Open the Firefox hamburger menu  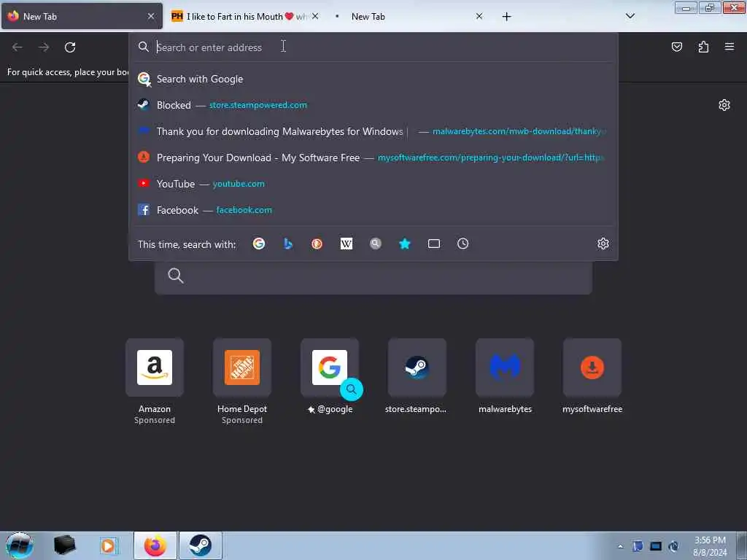(729, 47)
